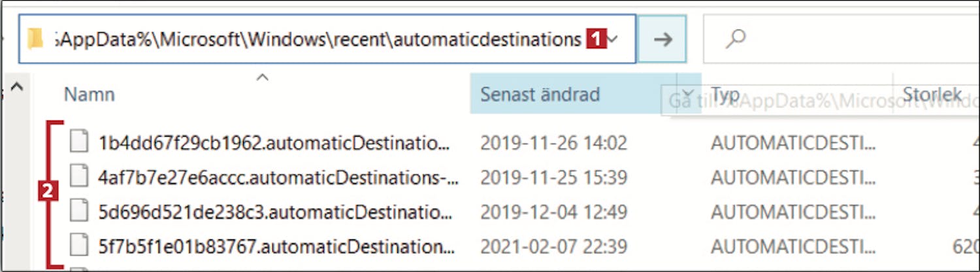
Task: Open the address bar history dropdown
Action: click(614, 40)
